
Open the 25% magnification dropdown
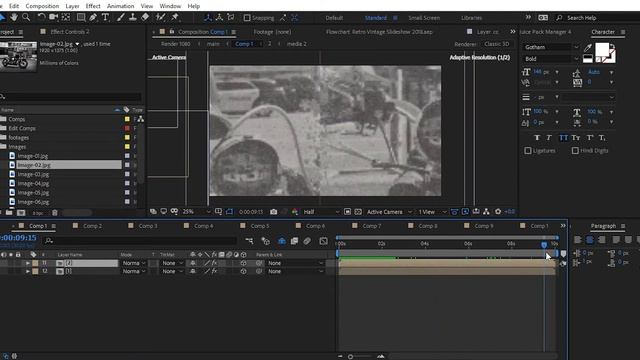click(197, 212)
